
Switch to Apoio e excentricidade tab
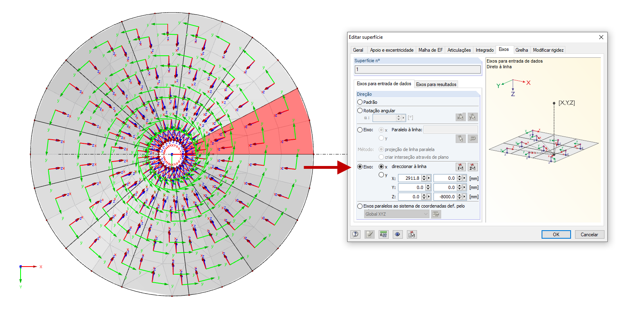[392, 50]
